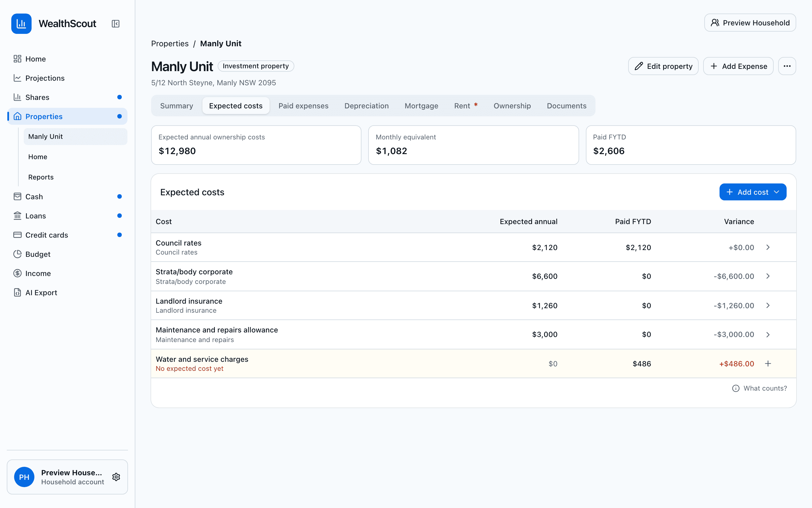Open the Add cost dropdown
Image resolution: width=812 pixels, height=508 pixels.
[753, 192]
